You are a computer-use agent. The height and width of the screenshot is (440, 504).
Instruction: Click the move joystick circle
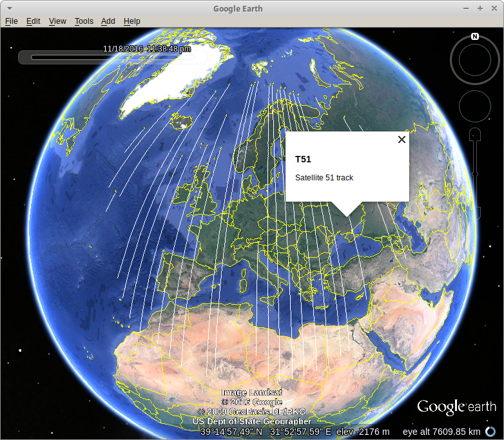coord(475,106)
